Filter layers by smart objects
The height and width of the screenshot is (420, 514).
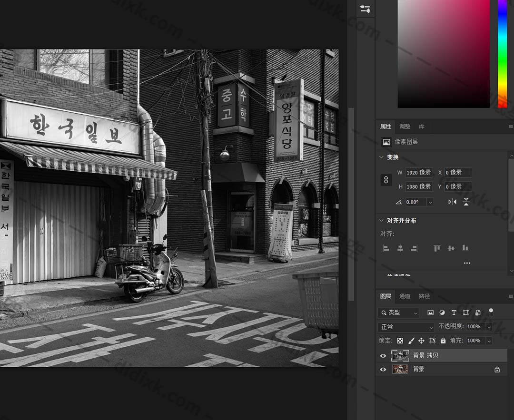tap(478, 313)
